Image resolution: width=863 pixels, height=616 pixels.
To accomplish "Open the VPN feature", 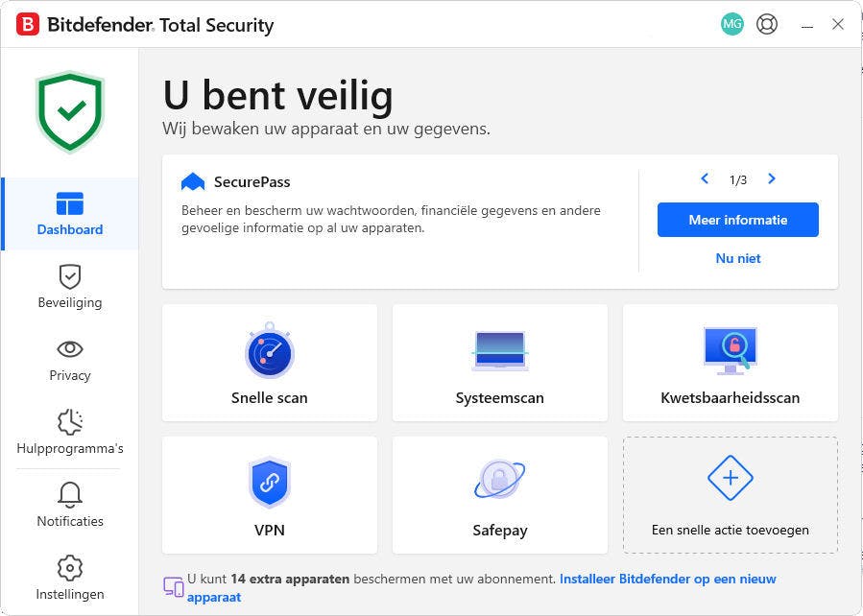I will 269,495.
